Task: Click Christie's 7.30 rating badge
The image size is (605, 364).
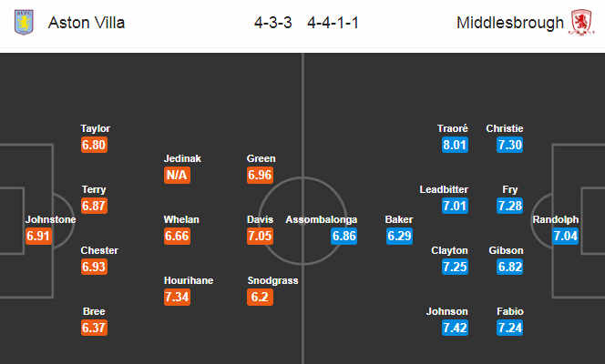Action: point(510,145)
